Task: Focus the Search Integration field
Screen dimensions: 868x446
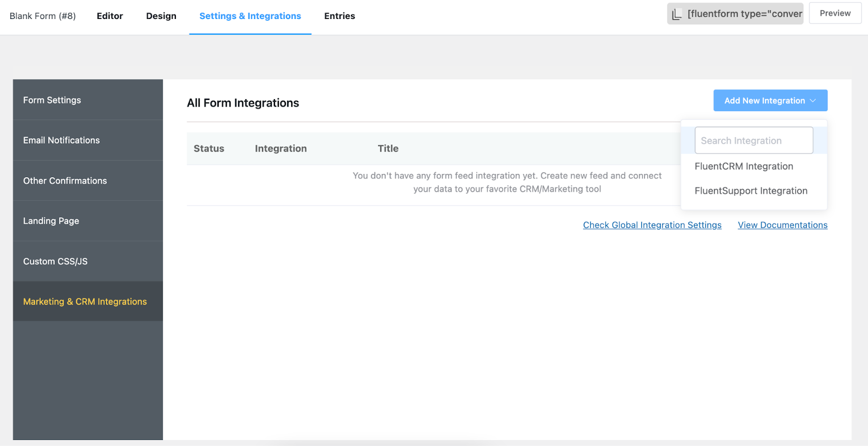Action: tap(754, 141)
